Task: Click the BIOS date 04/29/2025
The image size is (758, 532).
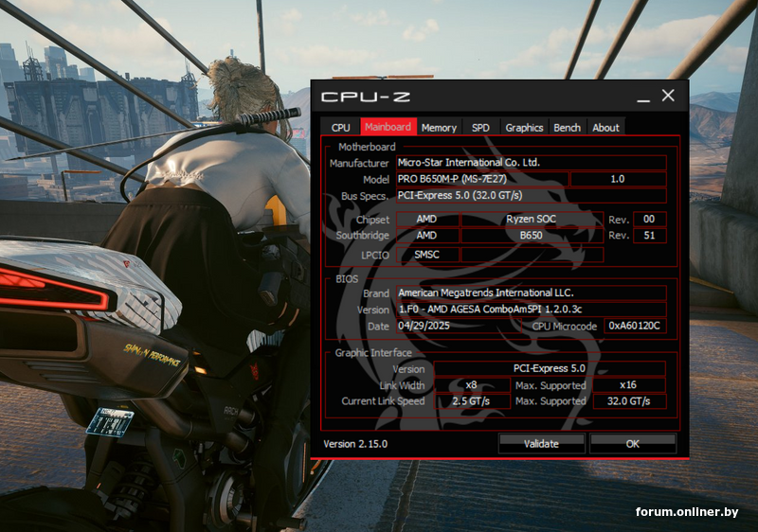Action: 459,326
